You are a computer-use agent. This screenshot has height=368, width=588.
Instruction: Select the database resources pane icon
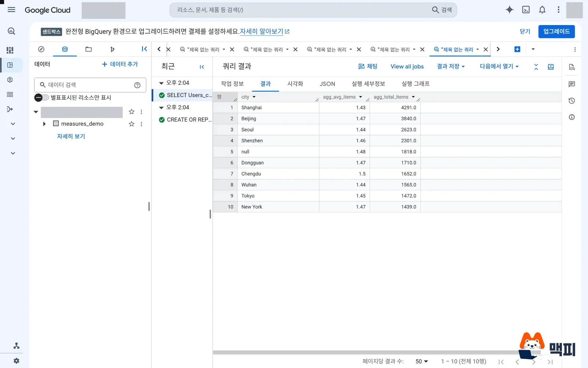[65, 49]
